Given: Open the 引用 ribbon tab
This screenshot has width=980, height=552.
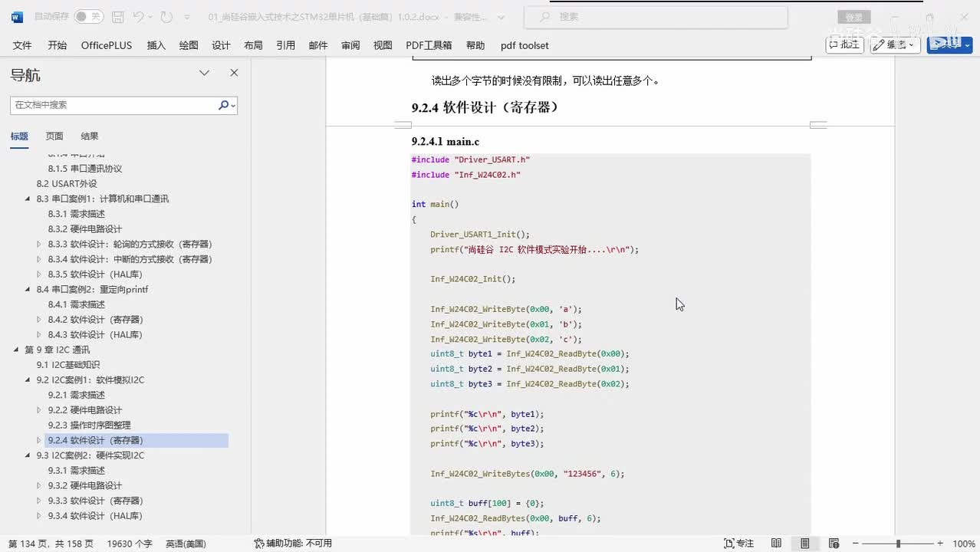Looking at the screenshot, I should tap(286, 45).
